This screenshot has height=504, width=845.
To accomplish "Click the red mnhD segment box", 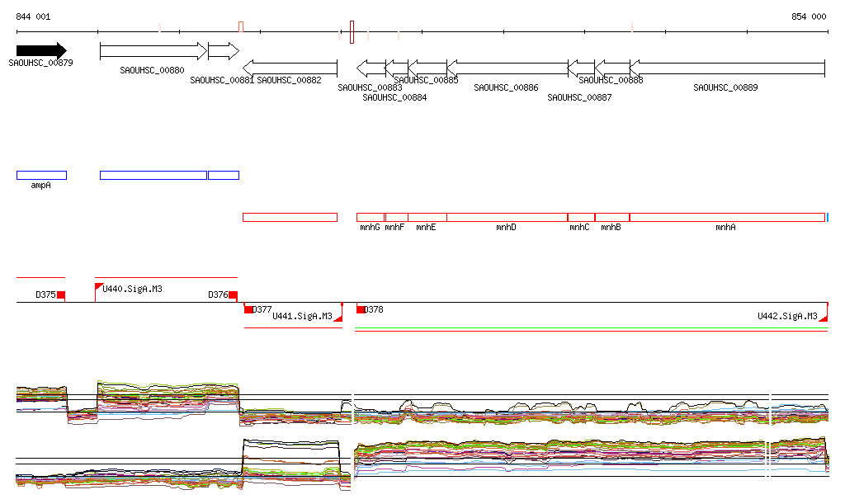I will (507, 218).
